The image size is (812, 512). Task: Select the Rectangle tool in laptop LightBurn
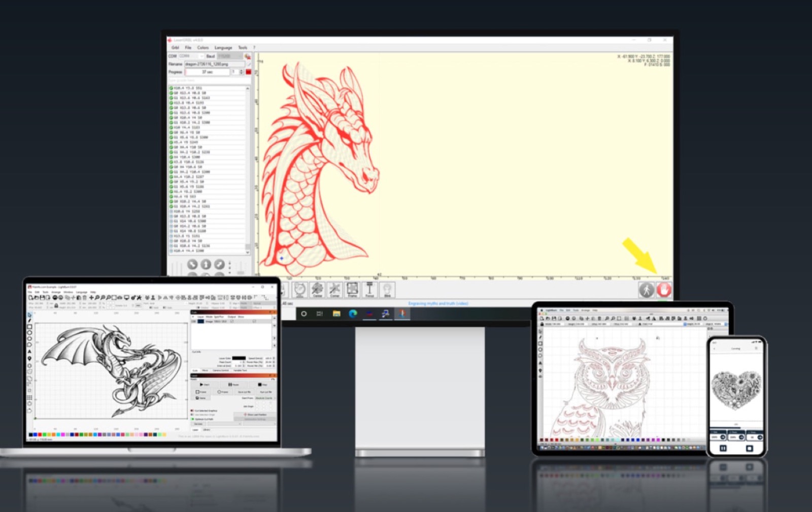(29, 327)
